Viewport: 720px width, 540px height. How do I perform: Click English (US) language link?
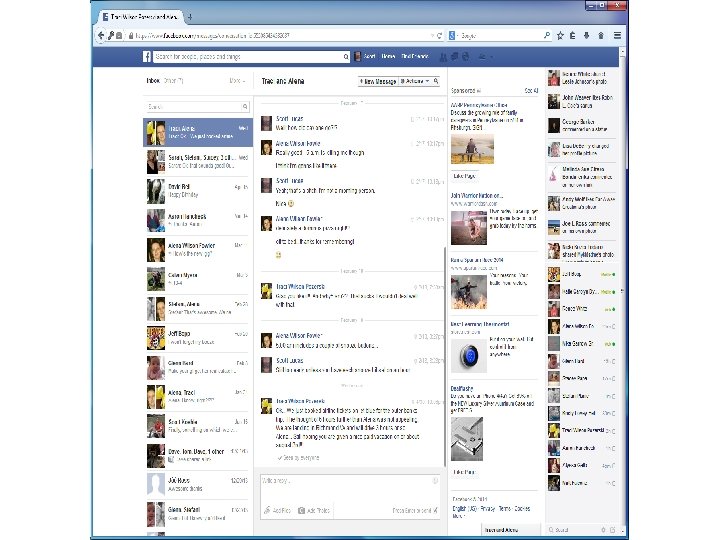(x=465, y=509)
